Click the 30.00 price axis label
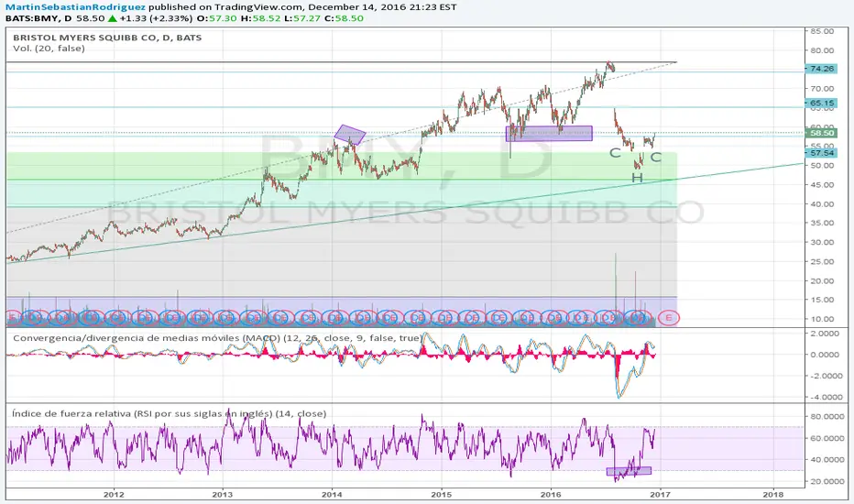The width and height of the screenshot is (854, 504). coord(822,242)
